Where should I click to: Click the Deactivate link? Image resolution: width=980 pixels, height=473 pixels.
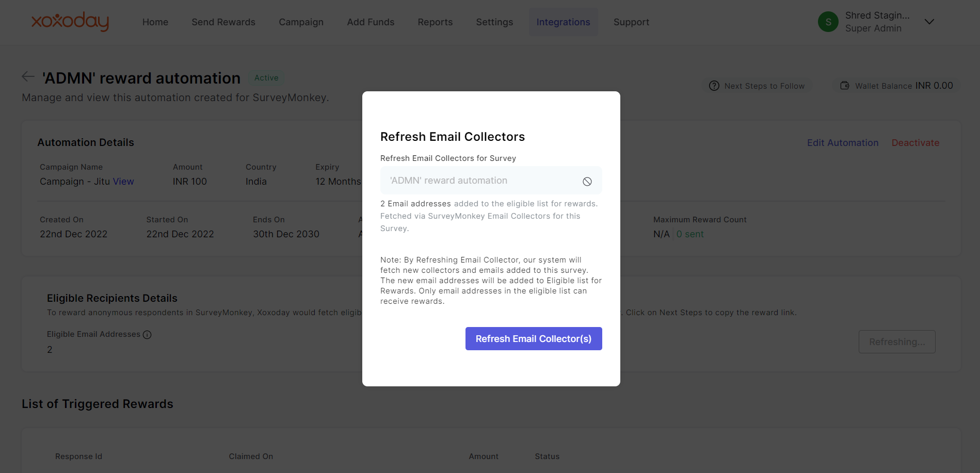click(915, 143)
